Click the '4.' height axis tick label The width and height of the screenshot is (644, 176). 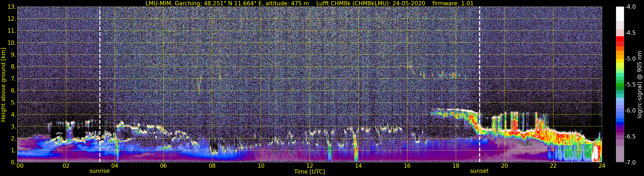13,115
